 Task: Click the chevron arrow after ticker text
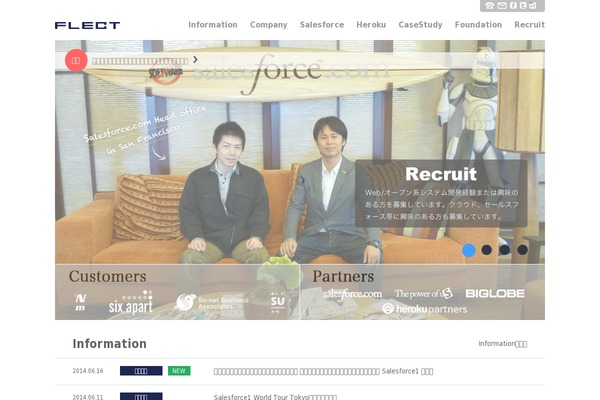(x=196, y=60)
